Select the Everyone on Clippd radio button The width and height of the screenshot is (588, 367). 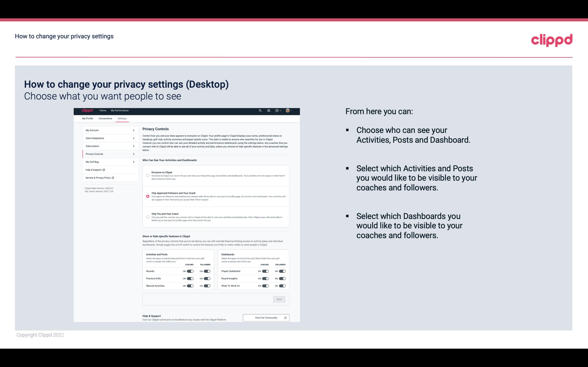click(148, 176)
